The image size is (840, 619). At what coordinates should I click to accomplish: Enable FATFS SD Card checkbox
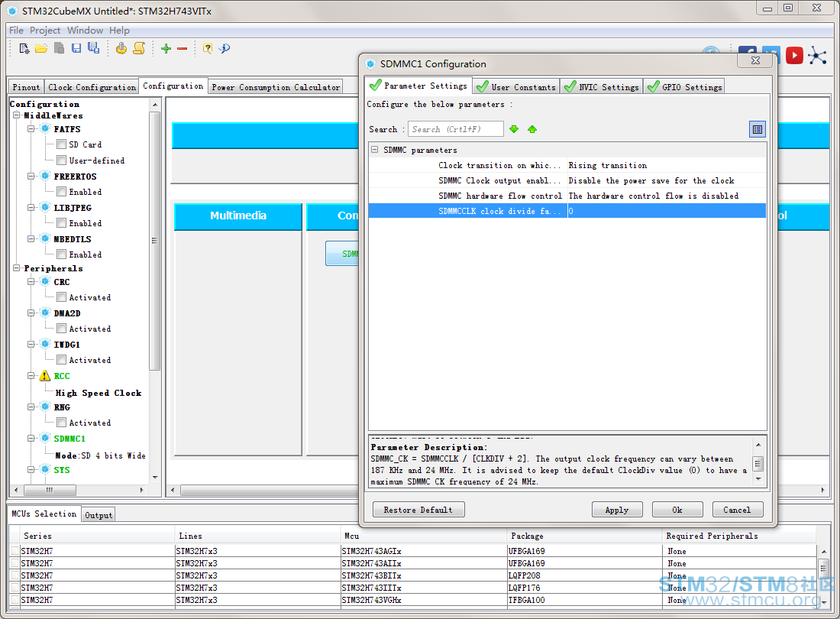tap(62, 144)
